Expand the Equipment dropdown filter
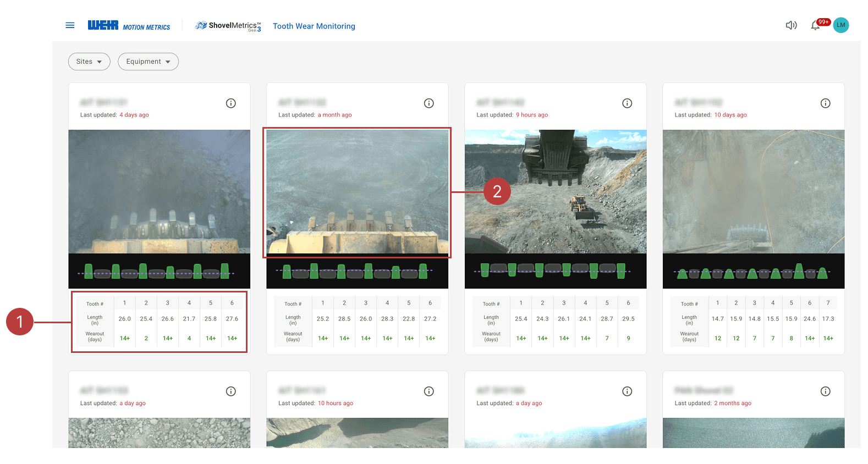The image size is (868, 464). 148,62
